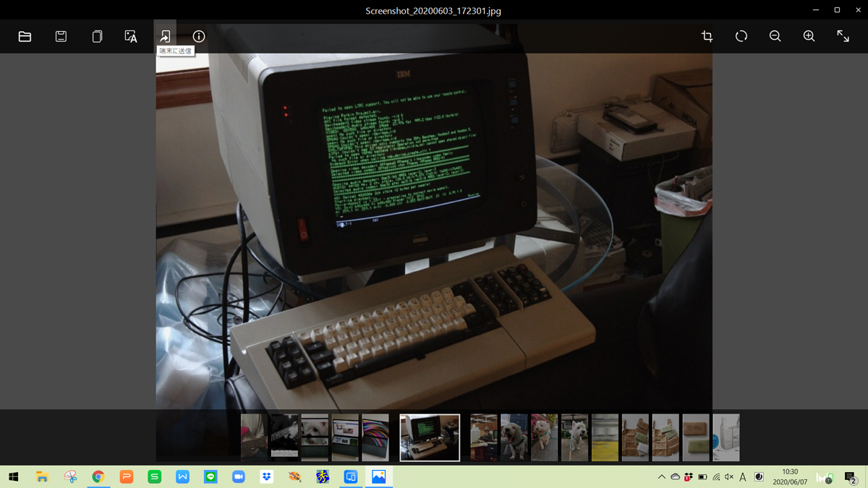Image resolution: width=868 pixels, height=488 pixels.
Task: Select white dog lying on keyboard thumbnail
Action: (x=315, y=437)
